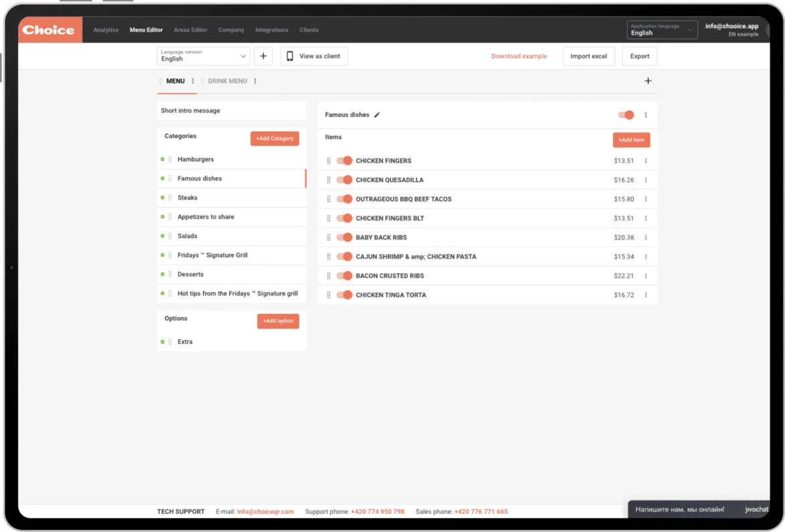Click the drag handle beside Steaks category

[170, 198]
